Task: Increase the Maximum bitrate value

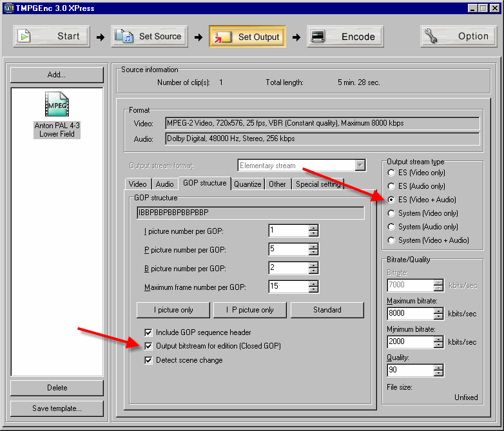Action: (x=438, y=311)
